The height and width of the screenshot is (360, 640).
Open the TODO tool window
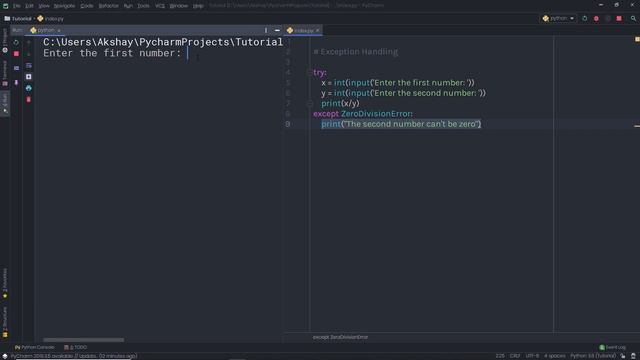pyautogui.click(x=76, y=347)
